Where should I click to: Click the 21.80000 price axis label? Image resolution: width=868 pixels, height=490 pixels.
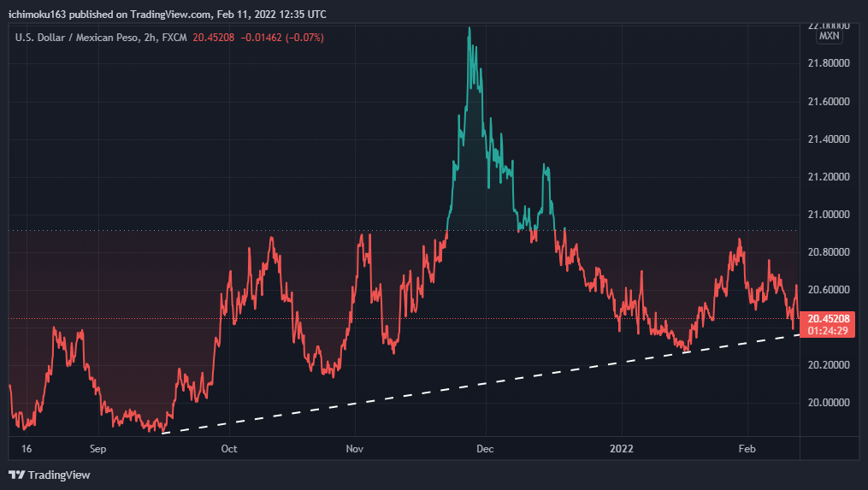[x=829, y=63]
